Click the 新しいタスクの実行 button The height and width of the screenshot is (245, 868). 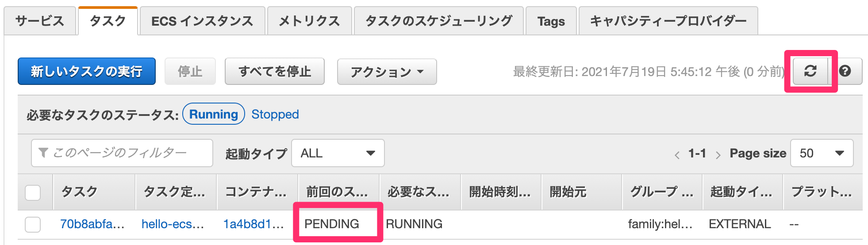pos(87,71)
